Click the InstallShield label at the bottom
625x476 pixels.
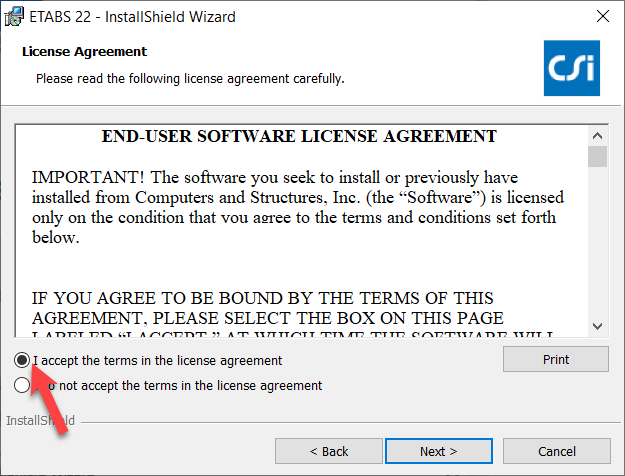(x=41, y=421)
